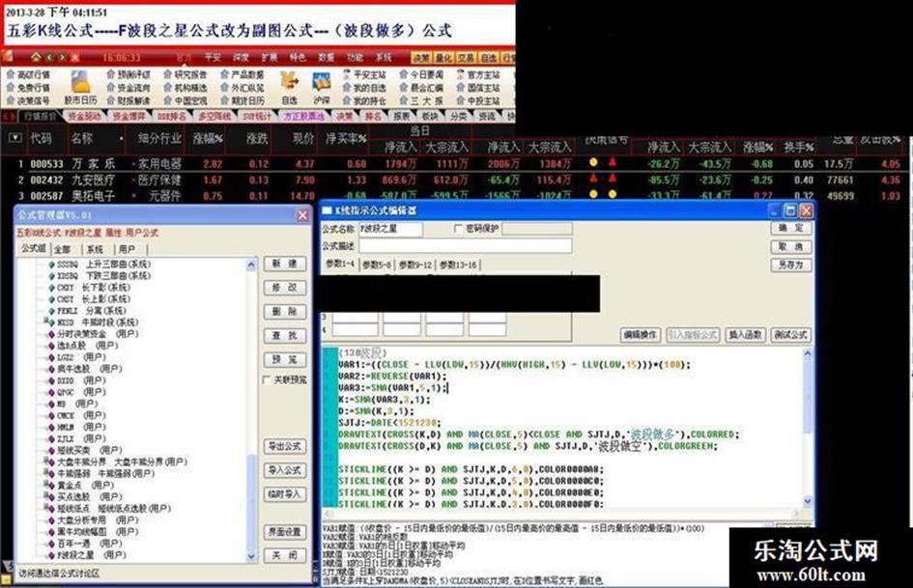Open the column dropdown left of 代码 header

[x=15, y=138]
